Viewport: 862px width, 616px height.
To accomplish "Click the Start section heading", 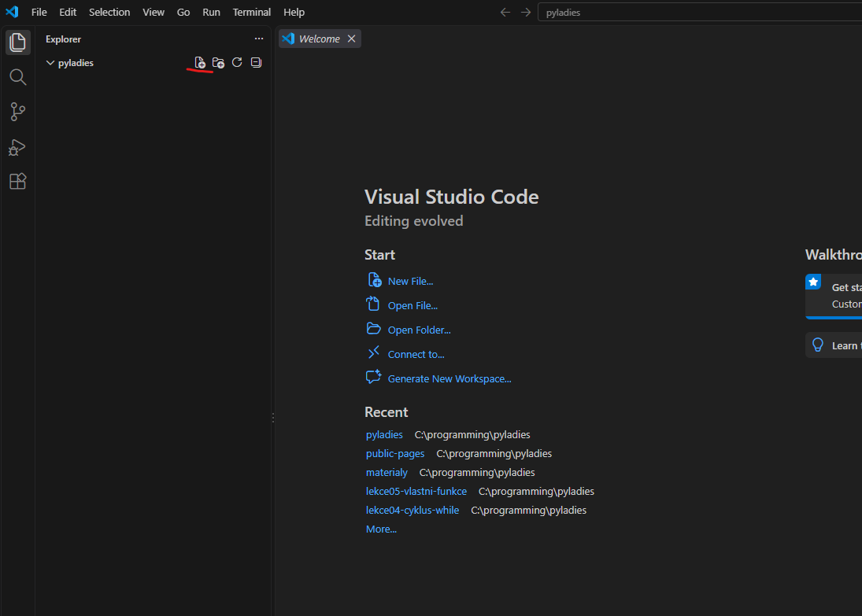I will pos(379,255).
